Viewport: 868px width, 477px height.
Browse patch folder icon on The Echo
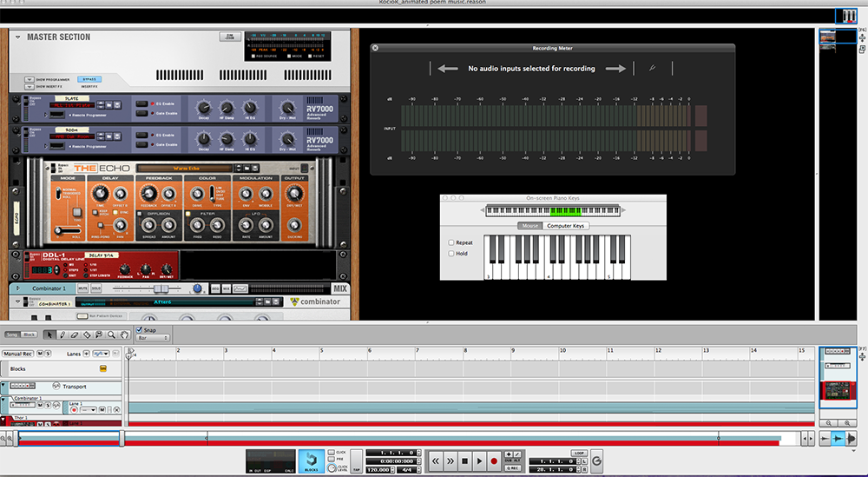(247, 168)
